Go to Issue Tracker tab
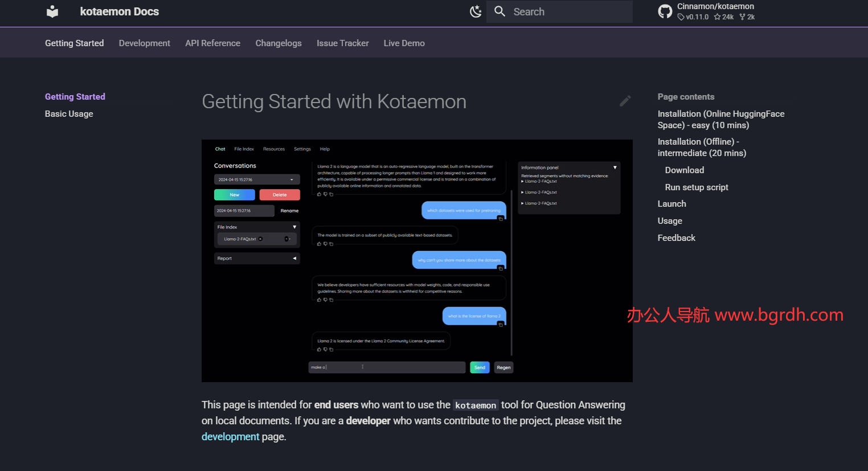The image size is (868, 471). coord(342,43)
